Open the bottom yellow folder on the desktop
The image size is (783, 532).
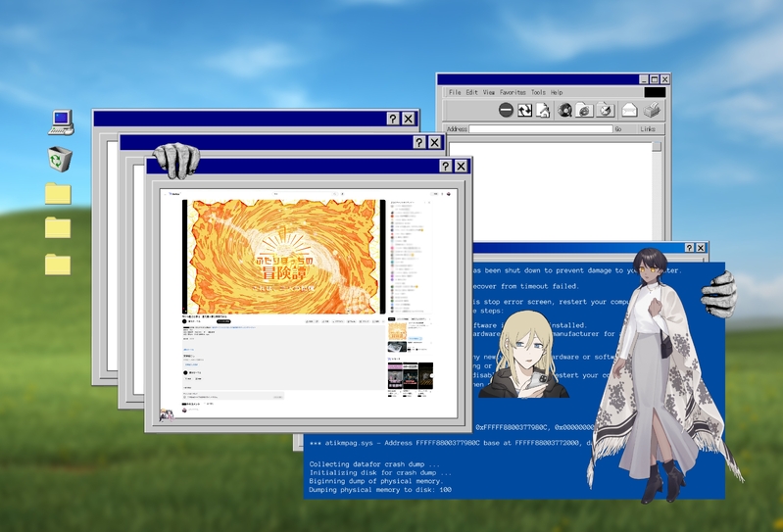(58, 264)
